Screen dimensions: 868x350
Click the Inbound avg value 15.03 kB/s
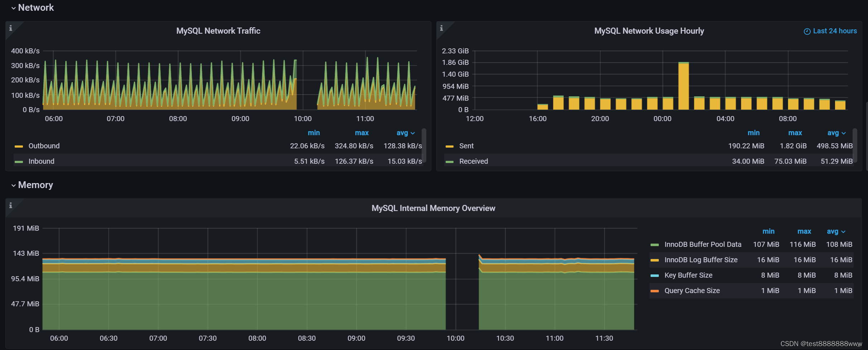(x=405, y=161)
